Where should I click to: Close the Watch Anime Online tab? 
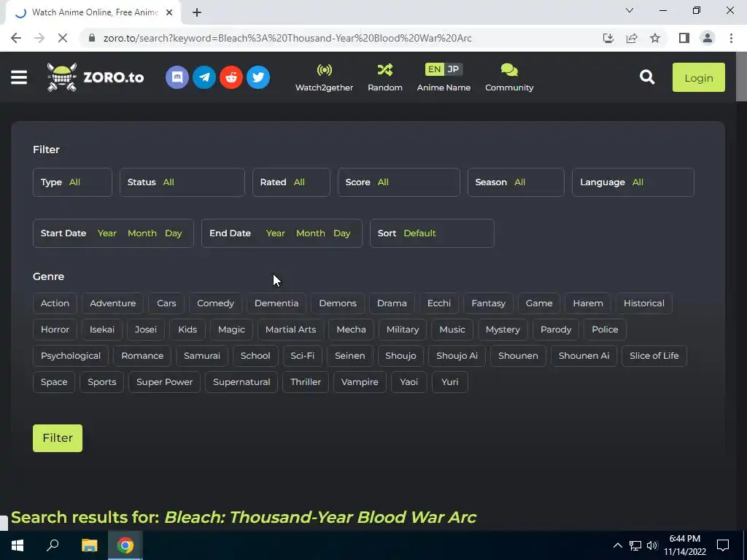[169, 12]
